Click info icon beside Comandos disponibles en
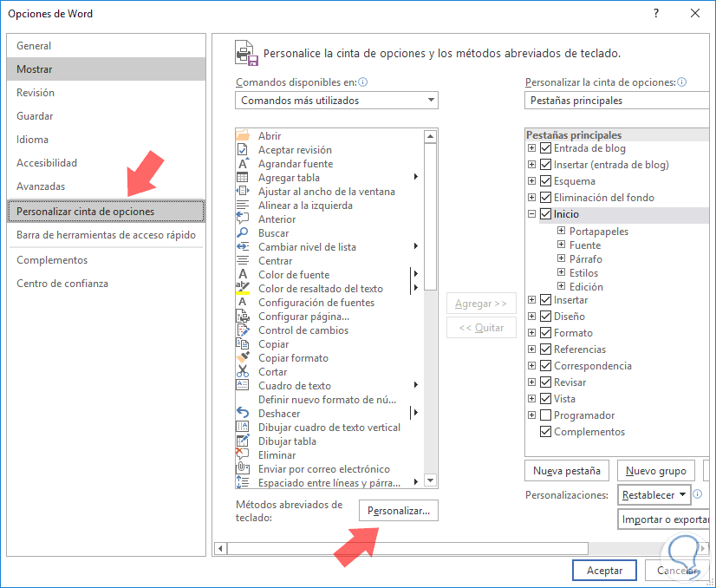 pos(363,82)
